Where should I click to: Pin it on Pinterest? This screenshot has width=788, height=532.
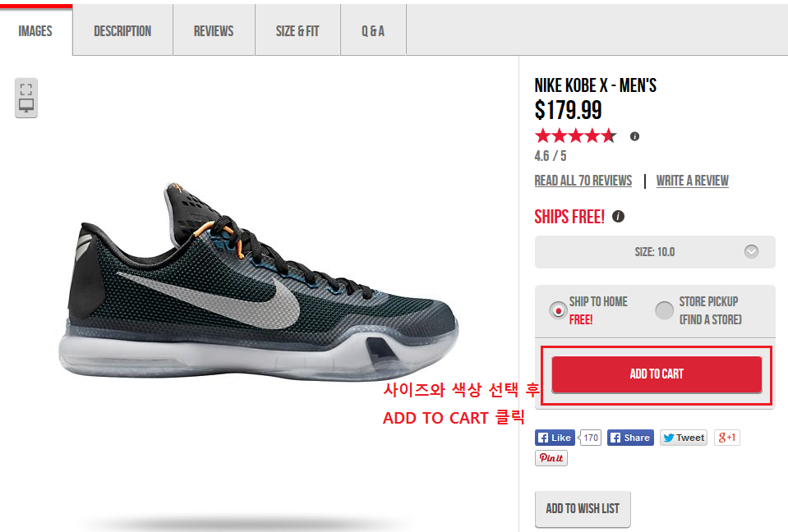pyautogui.click(x=551, y=458)
